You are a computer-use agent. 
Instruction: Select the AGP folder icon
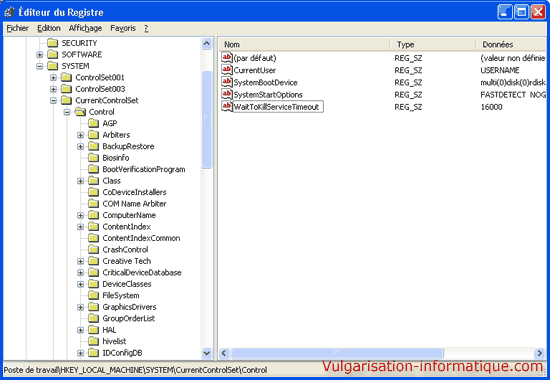click(94, 123)
